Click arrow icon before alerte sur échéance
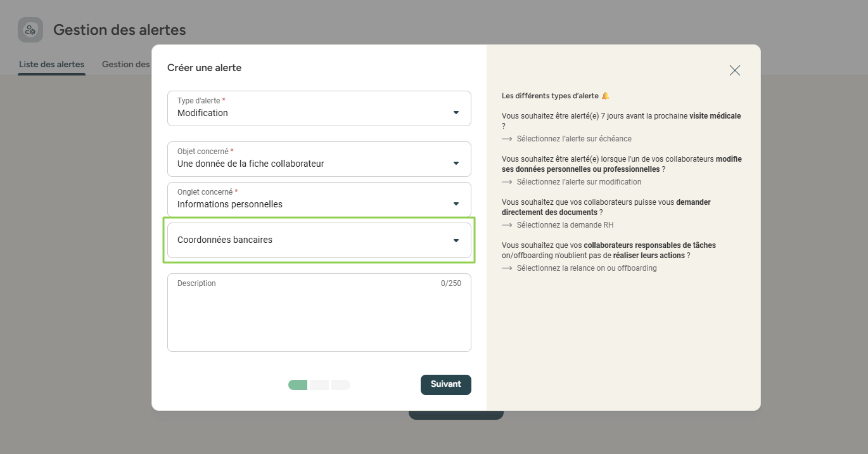Image resolution: width=868 pixels, height=454 pixels. click(x=507, y=139)
